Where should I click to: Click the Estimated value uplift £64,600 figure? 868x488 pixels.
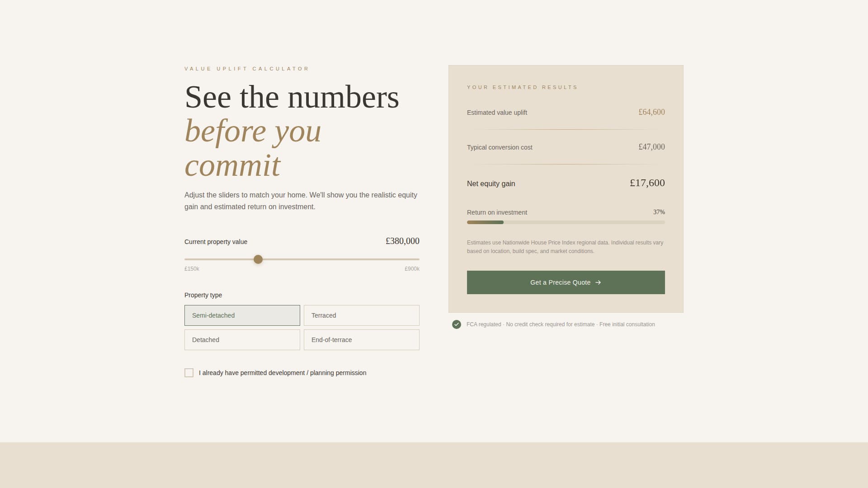651,112
